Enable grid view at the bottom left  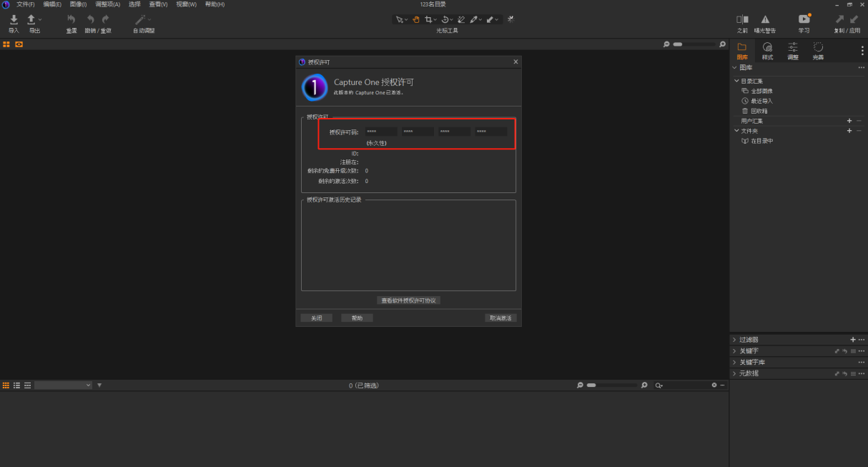coord(6,385)
